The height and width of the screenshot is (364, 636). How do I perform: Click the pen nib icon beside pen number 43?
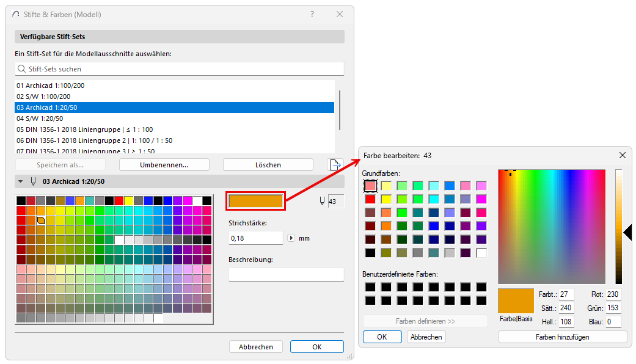[321, 200]
